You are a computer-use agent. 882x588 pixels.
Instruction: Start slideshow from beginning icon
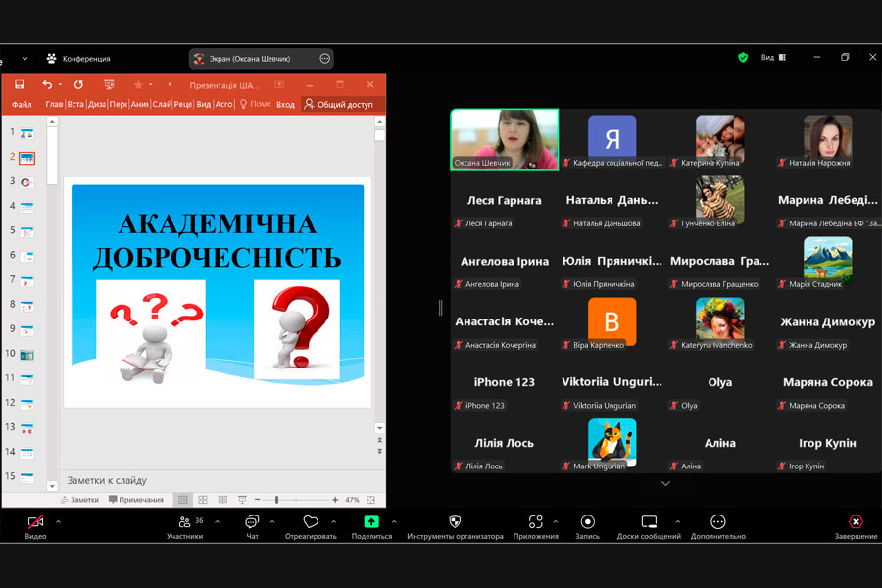pos(109,85)
